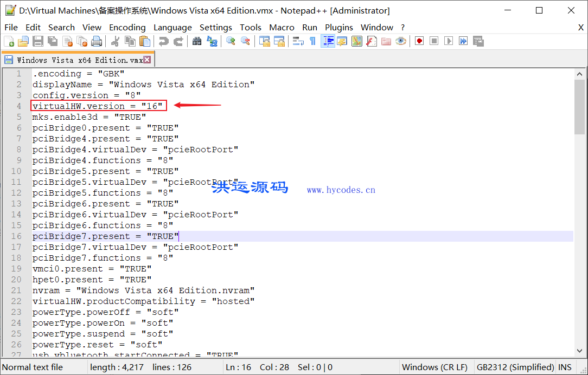This screenshot has width=588, height=375.
Task: Click the vertical scrollbar up arrow
Action: [x=579, y=74]
